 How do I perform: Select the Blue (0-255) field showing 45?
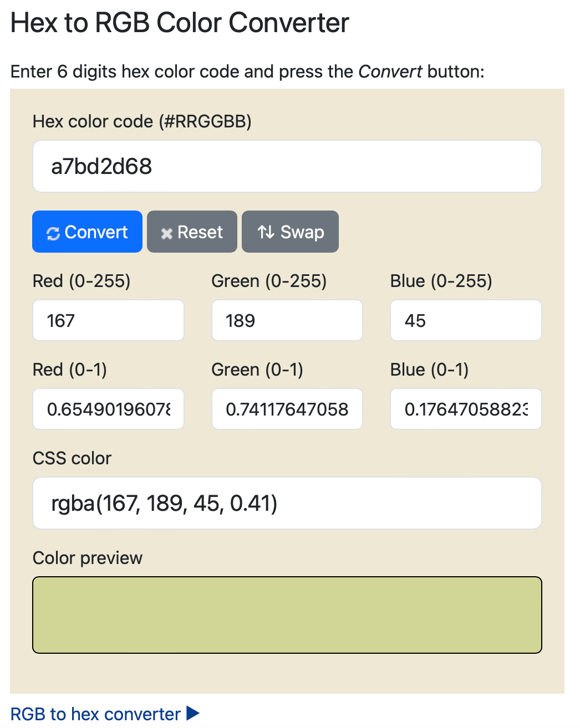[466, 320]
